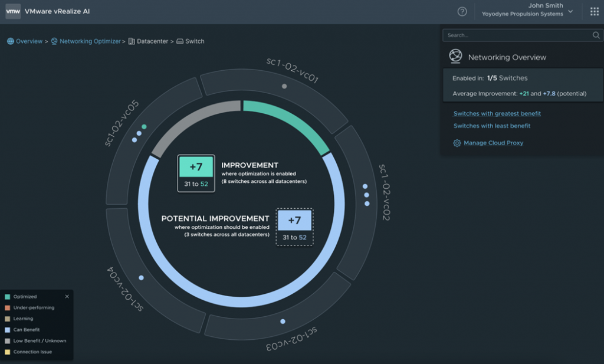604x364 pixels.
Task: Click the green dot in sc1-02-vc05 segment
Action: pos(144,127)
